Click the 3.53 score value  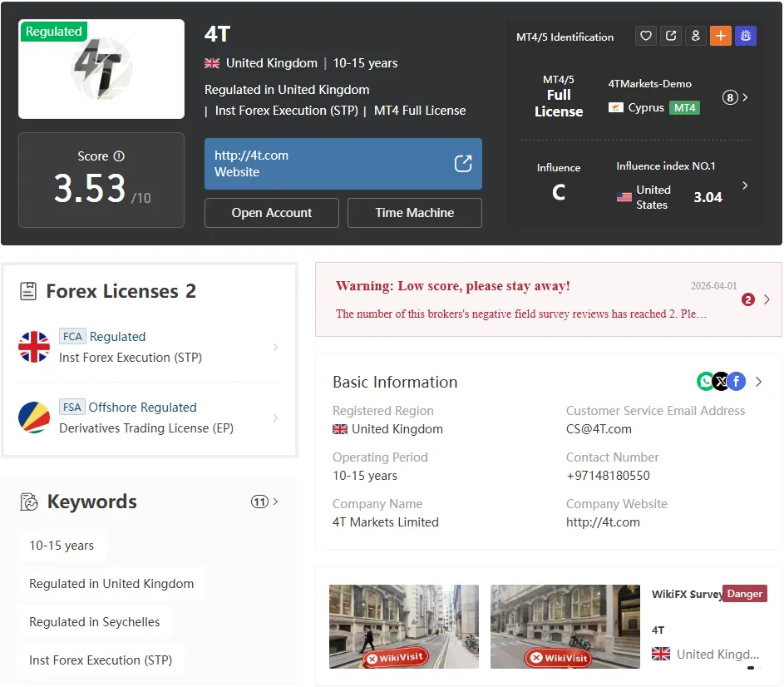tap(90, 188)
